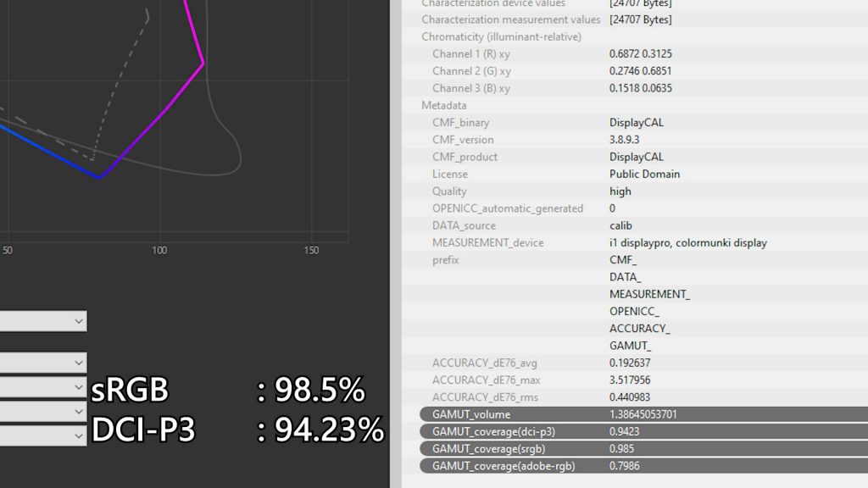The width and height of the screenshot is (868, 488).
Task: Select the 'ACCURACY_' prefix entry
Action: click(639, 328)
